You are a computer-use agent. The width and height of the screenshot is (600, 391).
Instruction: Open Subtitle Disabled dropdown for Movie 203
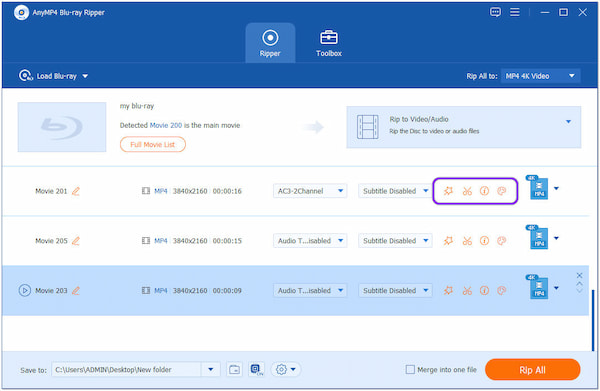pyautogui.click(x=395, y=290)
